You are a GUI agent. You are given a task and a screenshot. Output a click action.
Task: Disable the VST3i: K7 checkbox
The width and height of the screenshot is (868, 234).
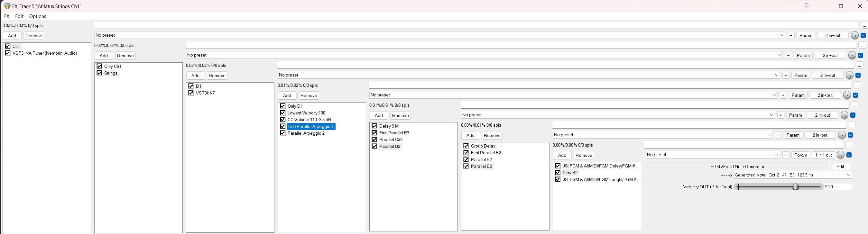(191, 93)
